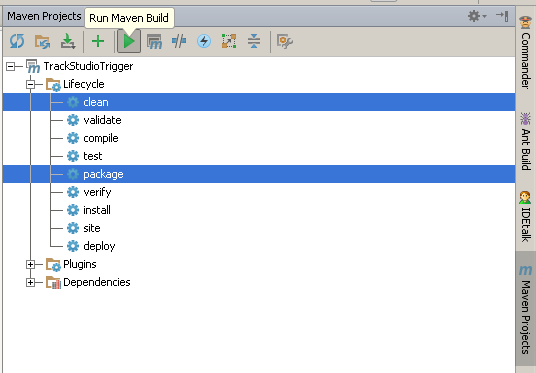Open the panel gear settings dropdown
Image resolution: width=536 pixels, height=373 pixels.
point(477,16)
